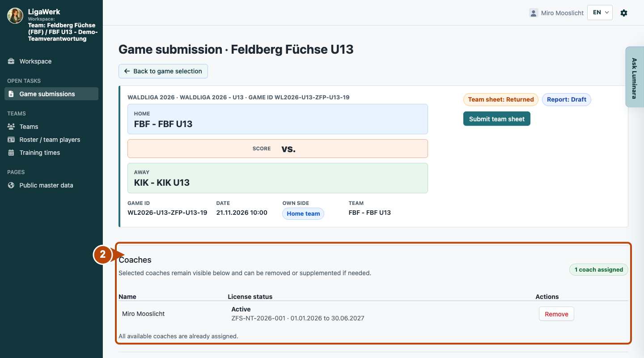The image size is (644, 358).
Task: Click the Game submission page title
Action: 236,49
